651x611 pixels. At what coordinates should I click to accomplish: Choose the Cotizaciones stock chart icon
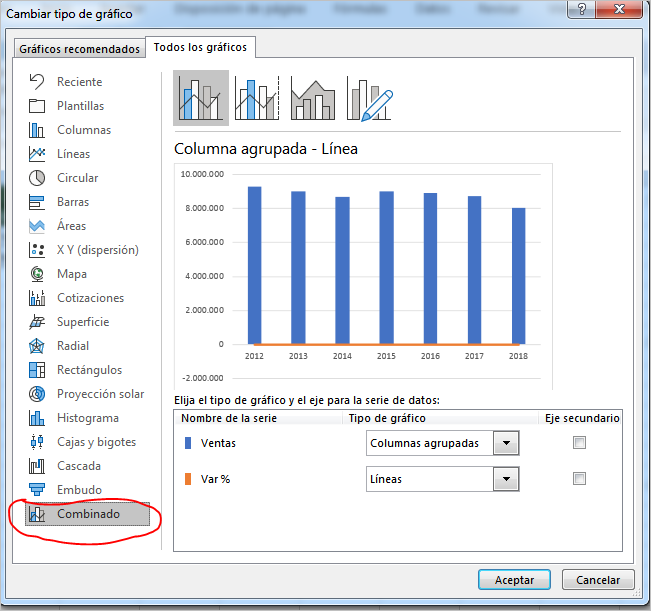point(37,298)
